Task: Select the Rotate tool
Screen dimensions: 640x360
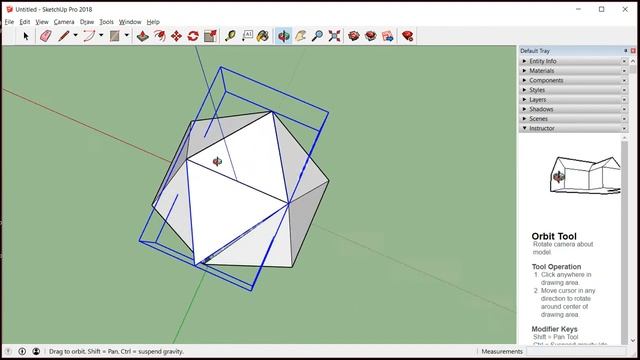Action: coord(193,36)
